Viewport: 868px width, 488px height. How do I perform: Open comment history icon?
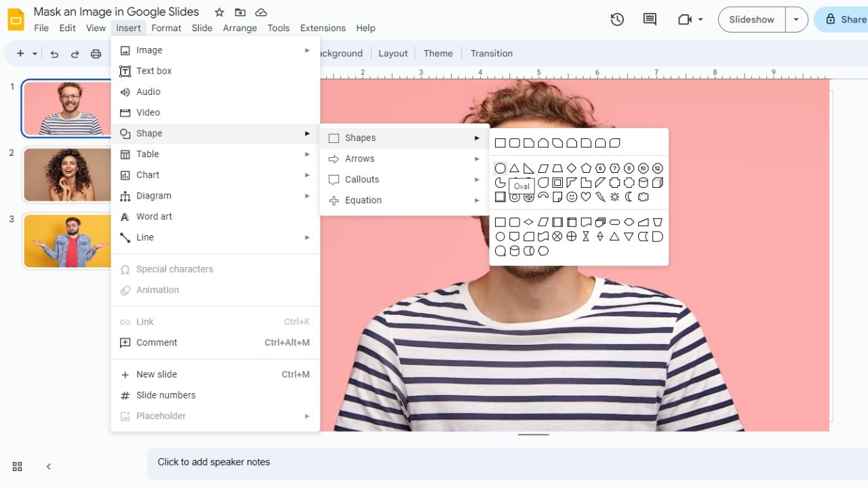[x=649, y=20]
